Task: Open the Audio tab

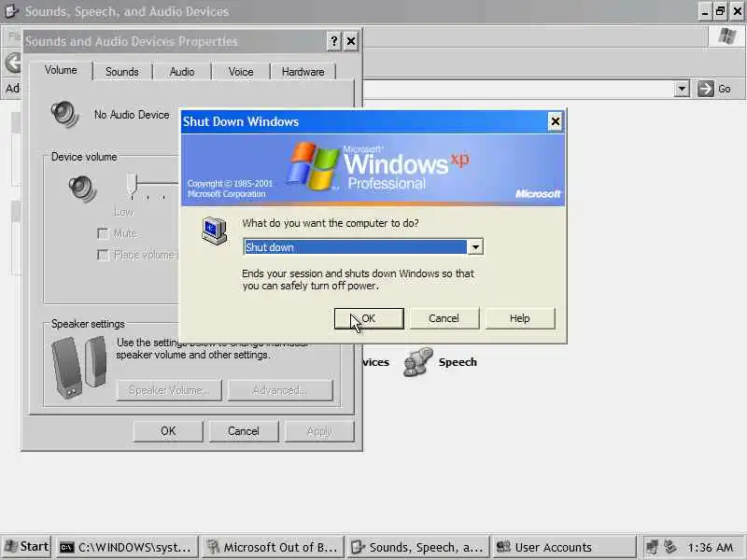Action: coord(182,72)
